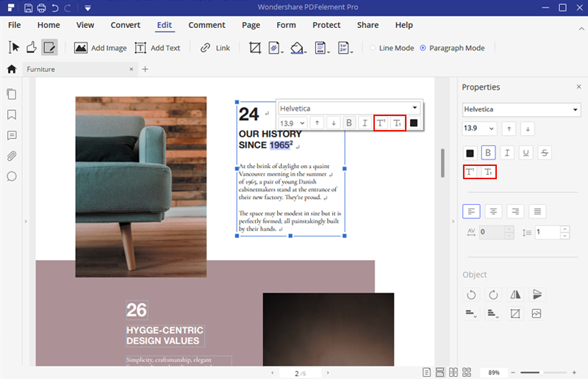Center align text in Properties panel

point(493,212)
